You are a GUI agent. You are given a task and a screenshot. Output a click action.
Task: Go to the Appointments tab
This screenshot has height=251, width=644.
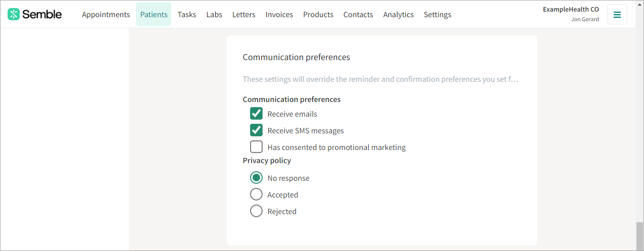[x=106, y=14]
